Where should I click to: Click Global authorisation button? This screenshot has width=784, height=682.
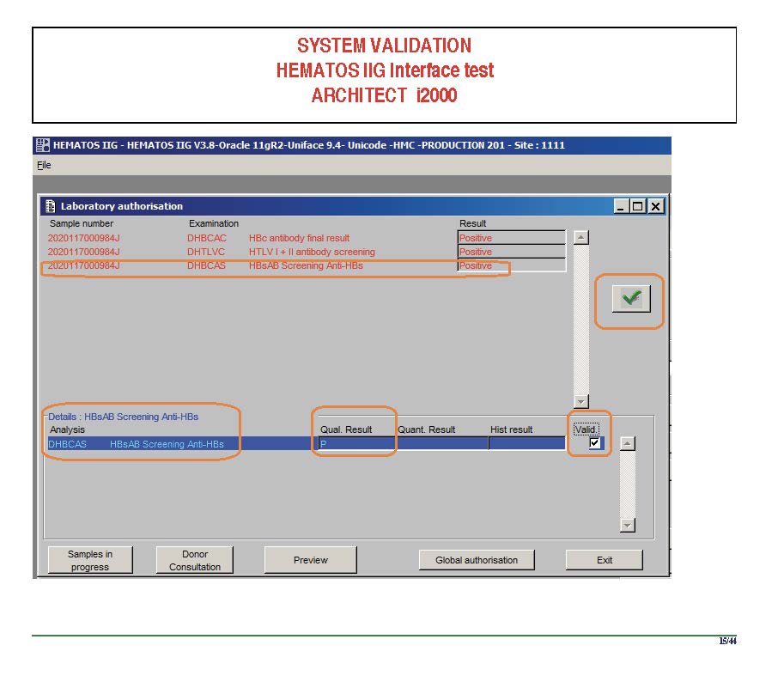click(x=477, y=560)
